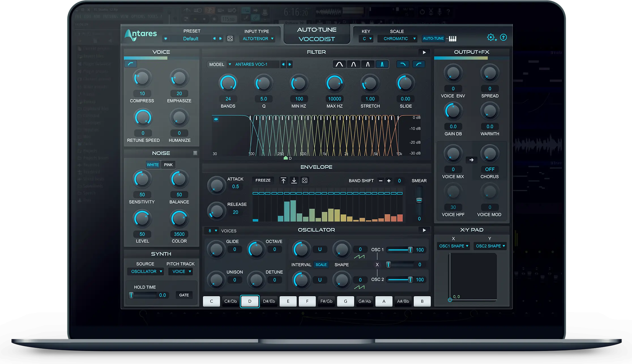Click the piano keyboard icon next to Auto-Tune
The width and height of the screenshot is (632, 364).
click(452, 38)
